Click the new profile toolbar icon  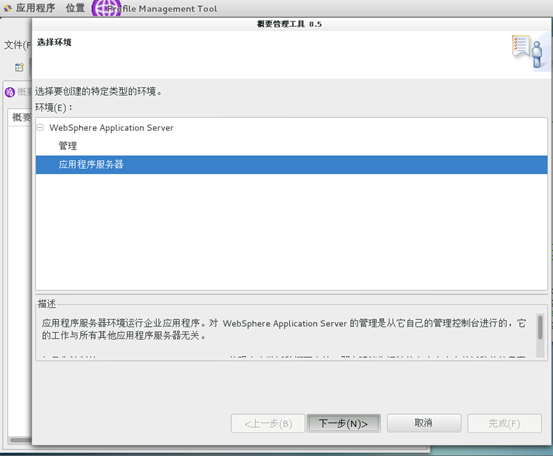click(x=19, y=67)
